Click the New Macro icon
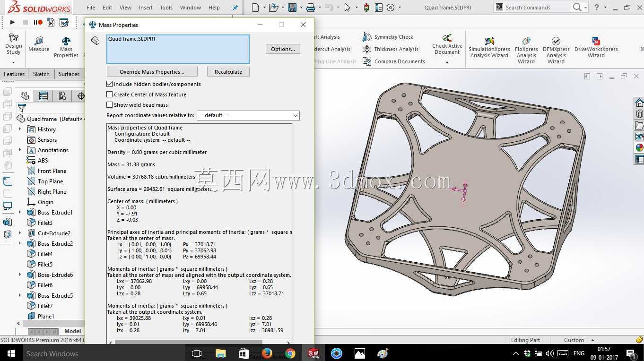This screenshot has height=361, width=644. pyautogui.click(x=51, y=22)
